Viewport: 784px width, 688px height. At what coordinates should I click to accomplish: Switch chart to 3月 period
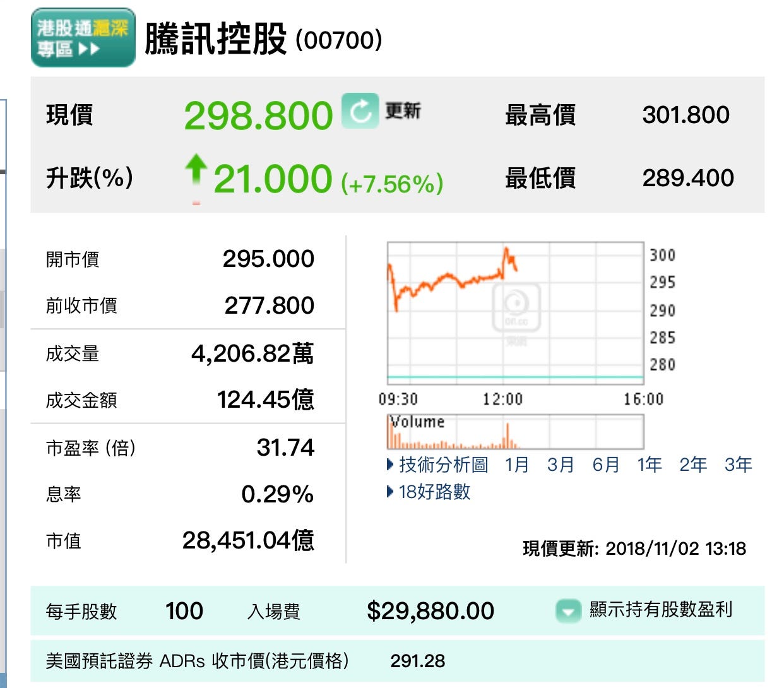561,465
